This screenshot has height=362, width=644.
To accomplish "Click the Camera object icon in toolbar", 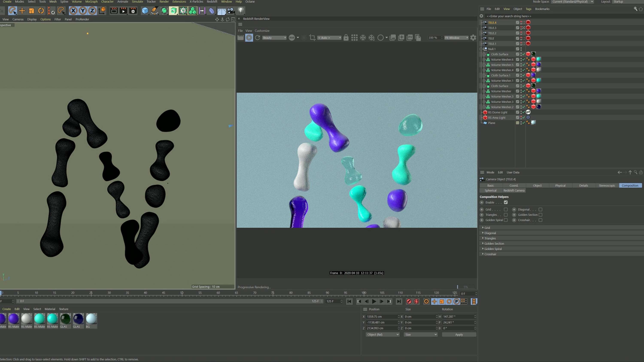I will [231, 11].
